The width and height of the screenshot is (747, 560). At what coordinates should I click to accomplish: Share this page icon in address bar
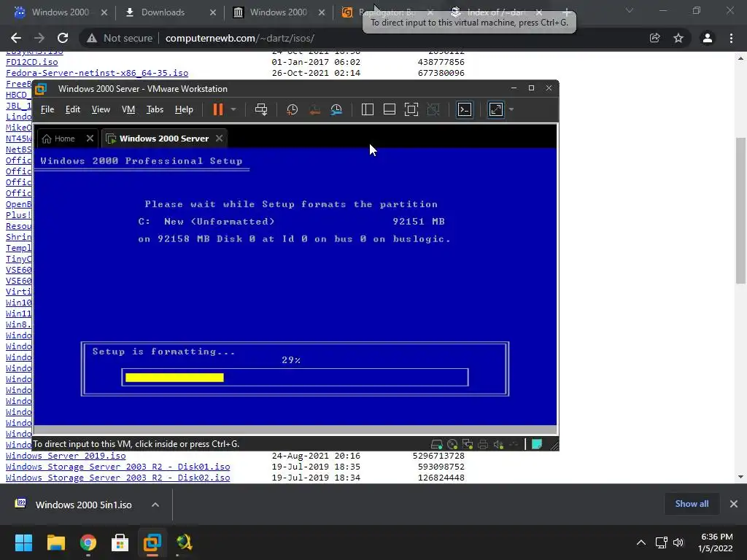coord(654,38)
